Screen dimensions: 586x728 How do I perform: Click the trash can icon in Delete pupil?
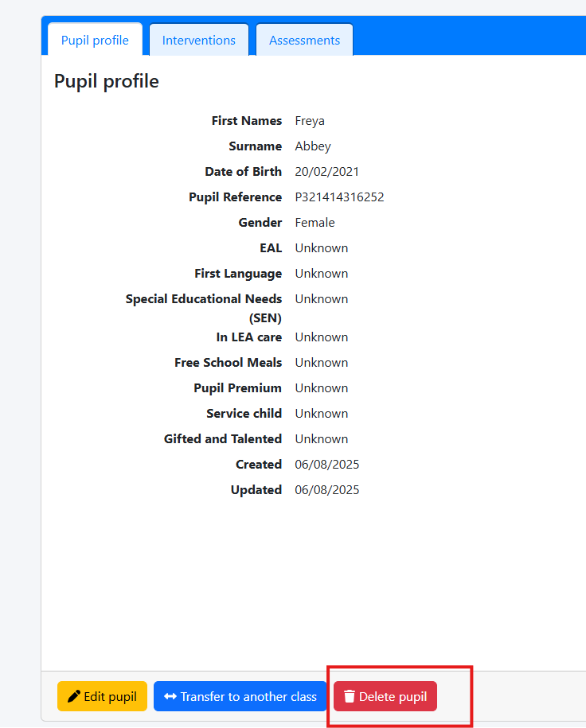[349, 696]
